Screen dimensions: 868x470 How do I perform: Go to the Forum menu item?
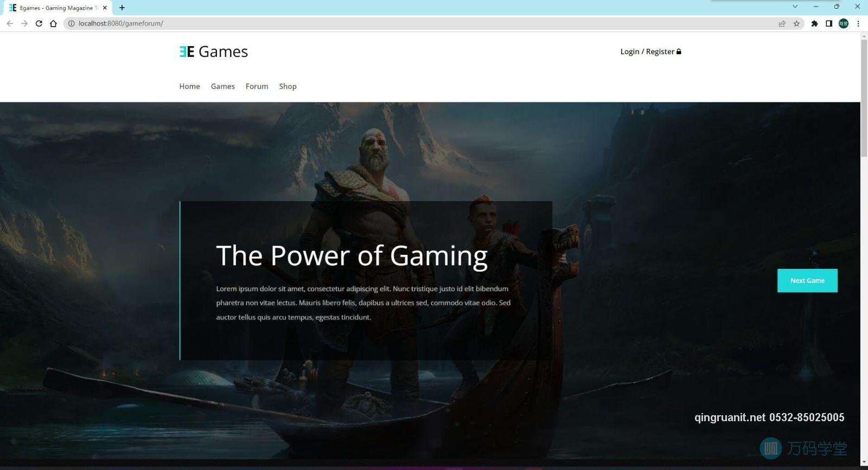(257, 86)
